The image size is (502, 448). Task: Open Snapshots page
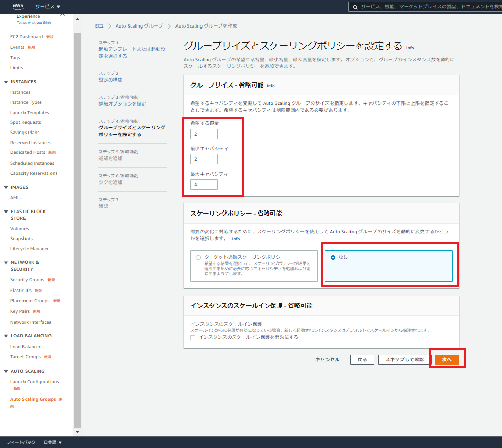pos(21,239)
